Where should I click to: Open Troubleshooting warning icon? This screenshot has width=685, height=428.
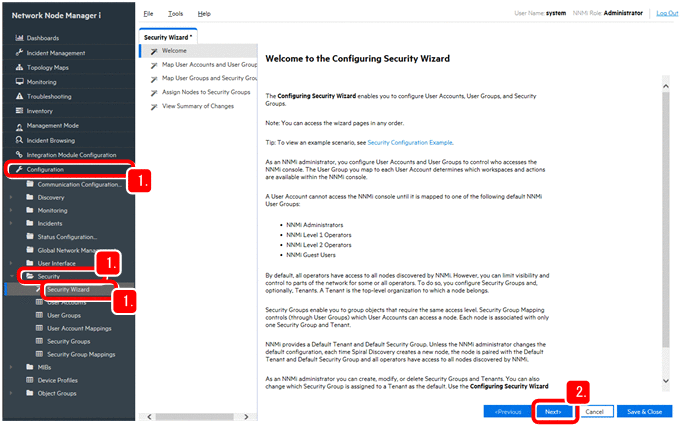coord(19,96)
